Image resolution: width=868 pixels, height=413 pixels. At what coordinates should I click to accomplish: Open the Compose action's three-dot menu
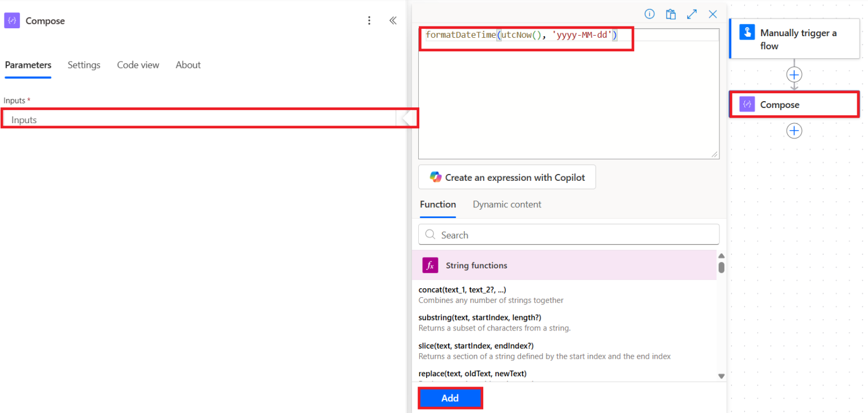coord(369,21)
